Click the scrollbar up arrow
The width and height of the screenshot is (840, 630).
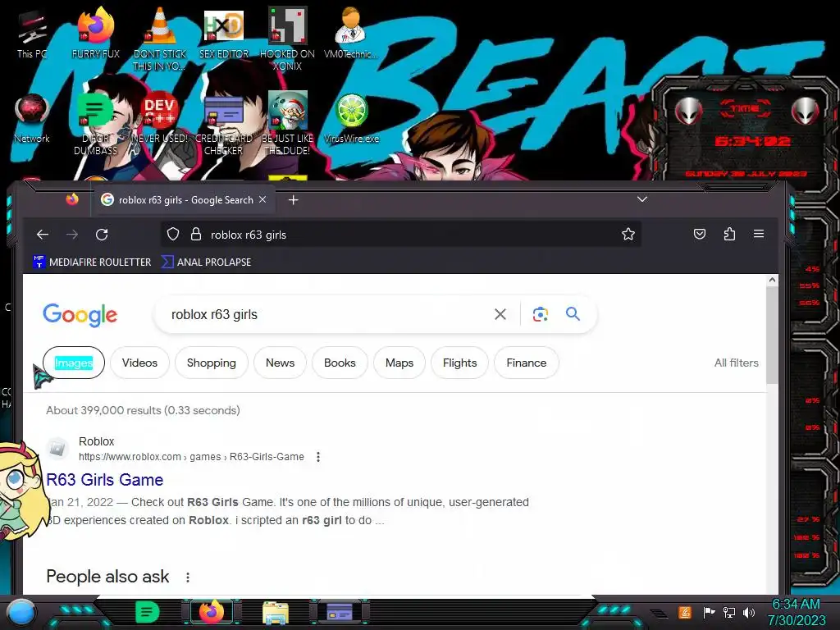(772, 280)
